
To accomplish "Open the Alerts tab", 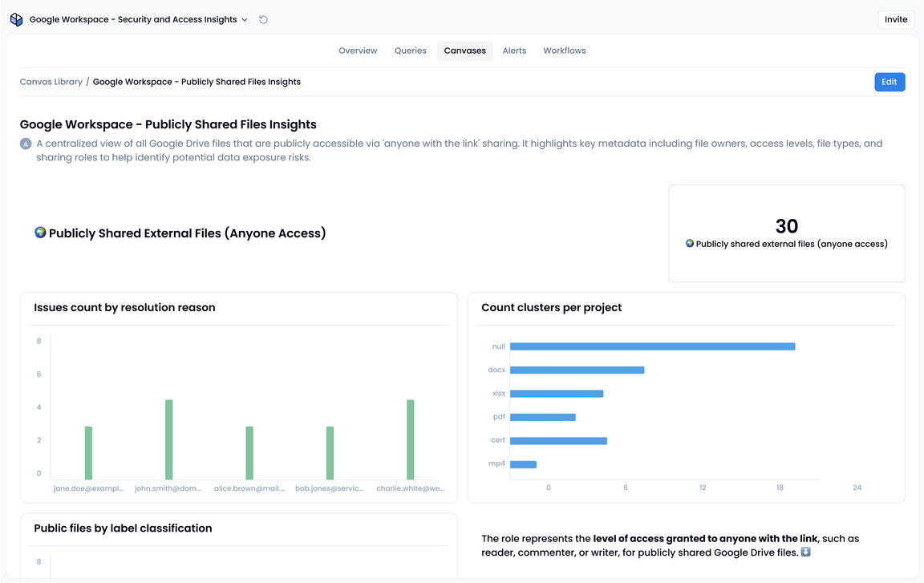I will pyautogui.click(x=514, y=51).
